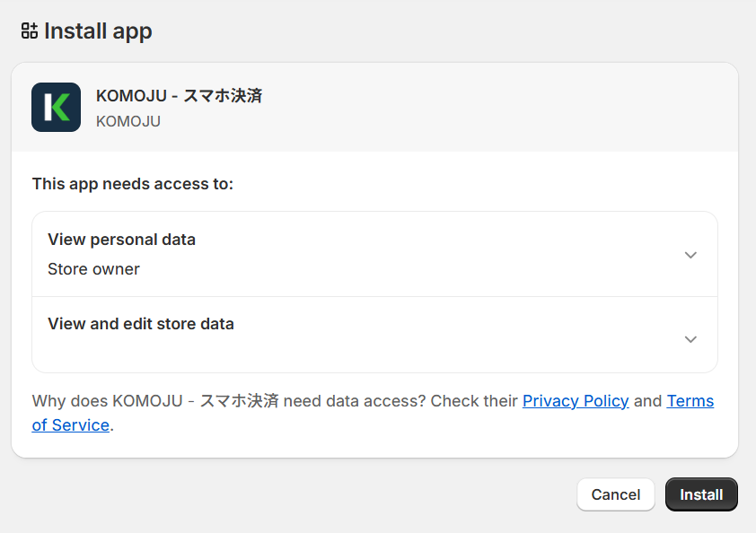The width and height of the screenshot is (756, 533).
Task: Expand the View personal data chevron
Action: pos(690,255)
